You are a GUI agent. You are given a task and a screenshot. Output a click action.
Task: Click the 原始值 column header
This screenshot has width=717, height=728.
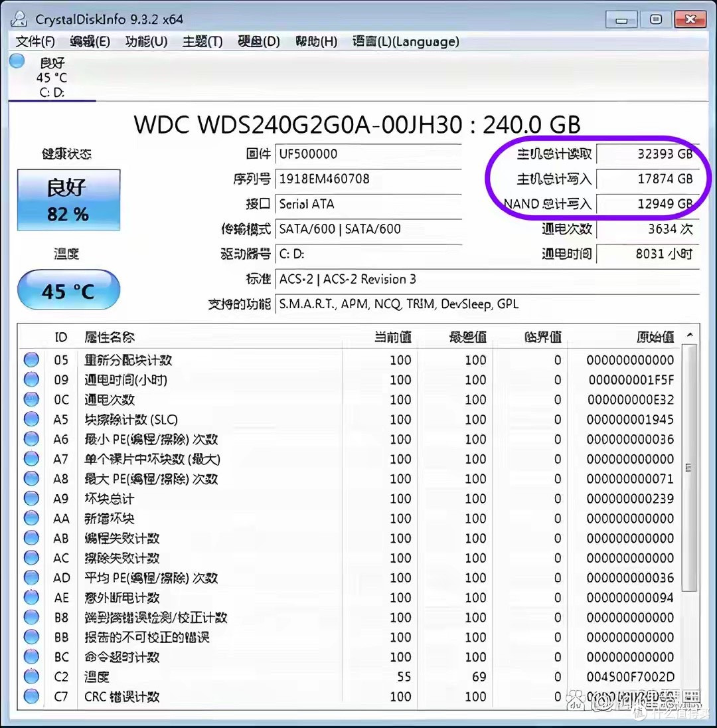[x=655, y=337]
